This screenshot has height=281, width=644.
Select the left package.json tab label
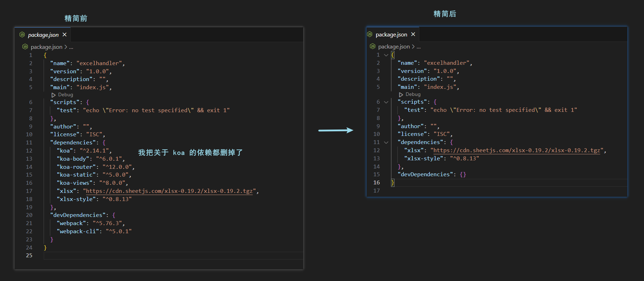pos(43,35)
